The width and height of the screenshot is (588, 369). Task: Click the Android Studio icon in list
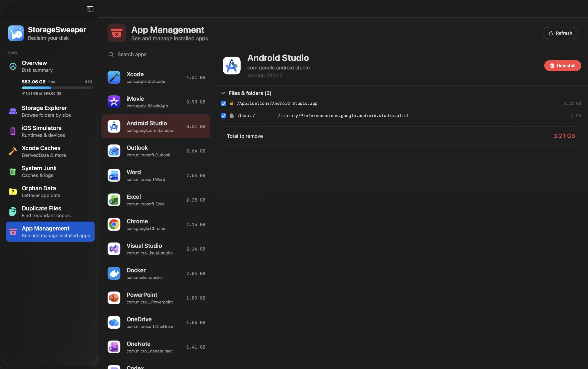pos(114,126)
